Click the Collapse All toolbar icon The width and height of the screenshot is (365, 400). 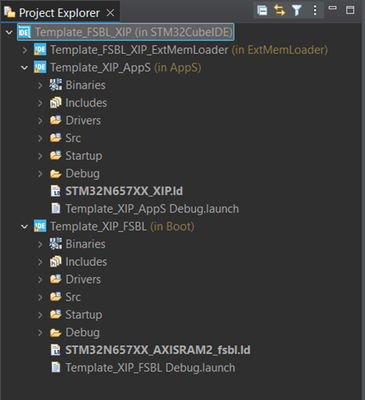tap(262, 10)
